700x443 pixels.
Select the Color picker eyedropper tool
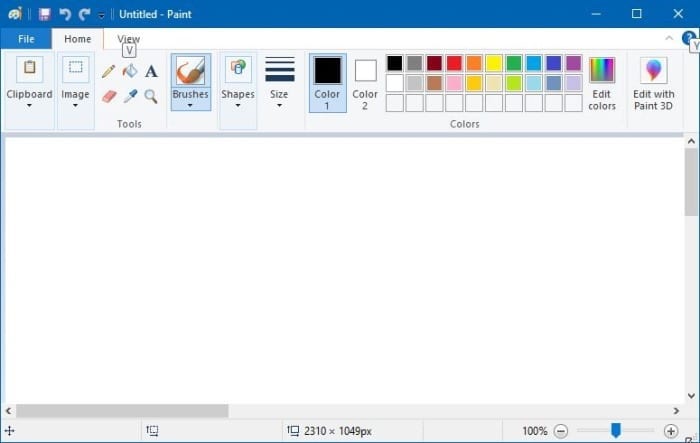coord(130,96)
